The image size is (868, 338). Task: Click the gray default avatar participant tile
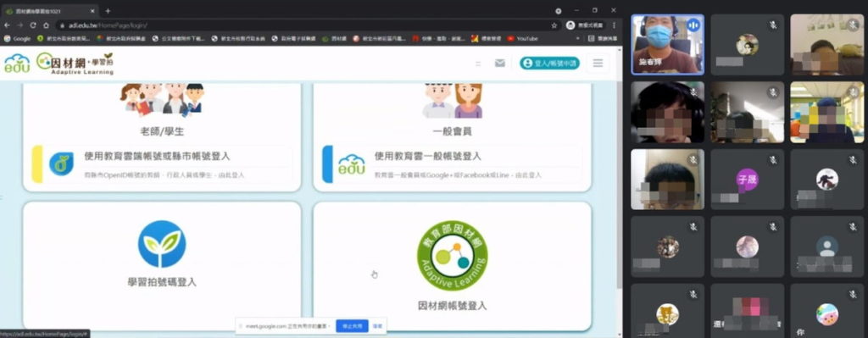point(827,247)
